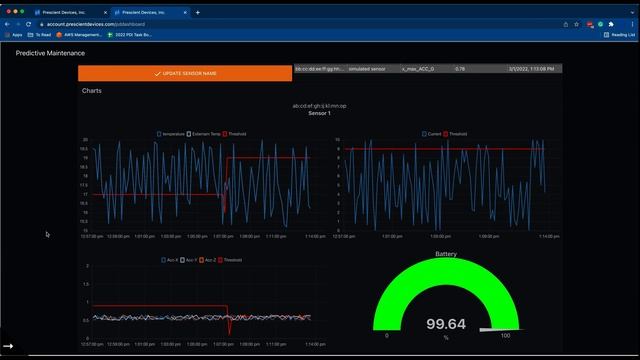This screenshot has width=640, height=360.
Task: View site info via padlock icon
Action: point(42,24)
